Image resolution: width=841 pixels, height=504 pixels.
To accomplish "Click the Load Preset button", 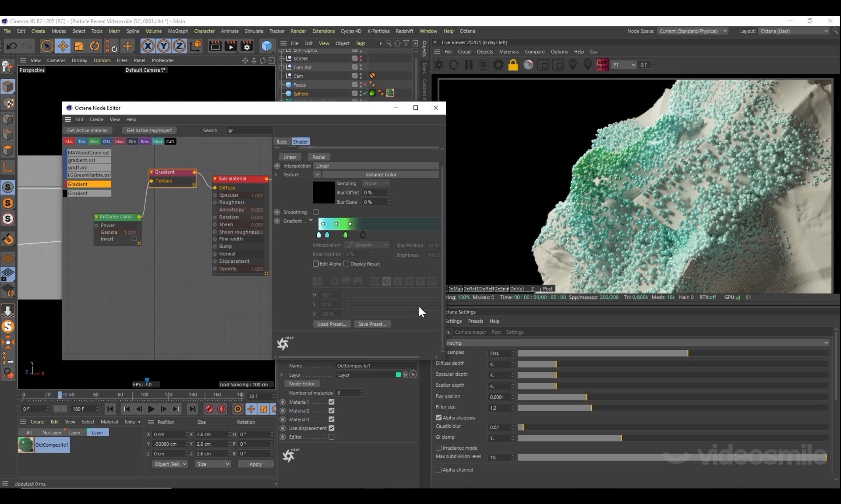I will (332, 324).
